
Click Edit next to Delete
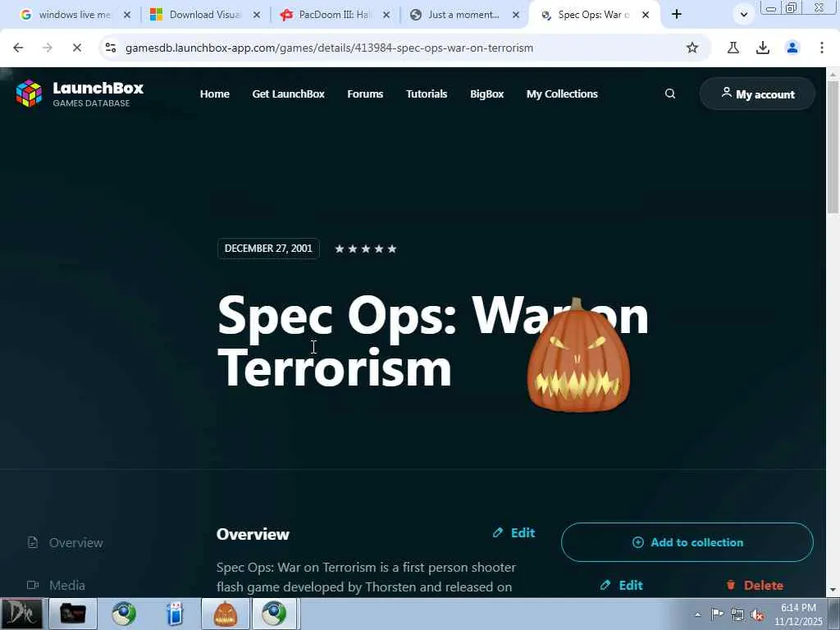(622, 585)
